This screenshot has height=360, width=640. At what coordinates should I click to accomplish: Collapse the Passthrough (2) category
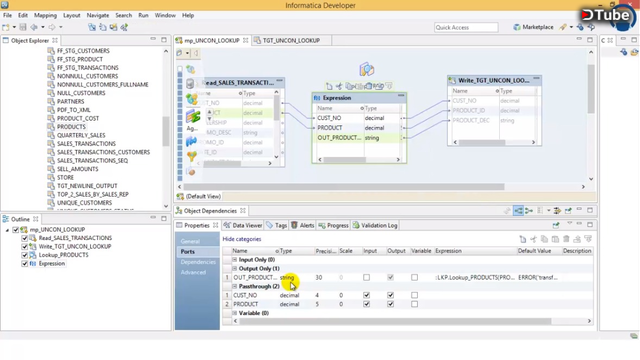[235, 287]
